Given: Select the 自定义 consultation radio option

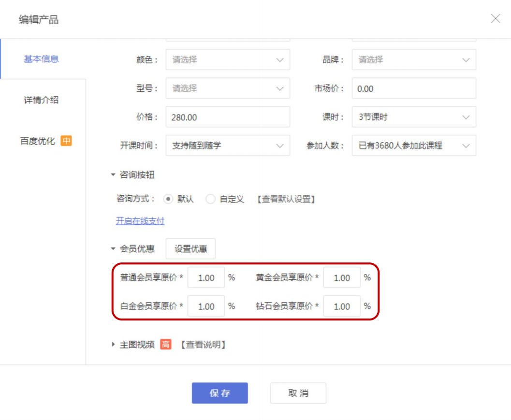Looking at the screenshot, I should (211, 199).
